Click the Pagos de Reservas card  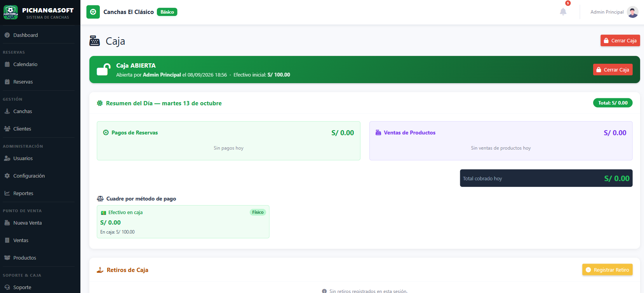pyautogui.click(x=228, y=141)
